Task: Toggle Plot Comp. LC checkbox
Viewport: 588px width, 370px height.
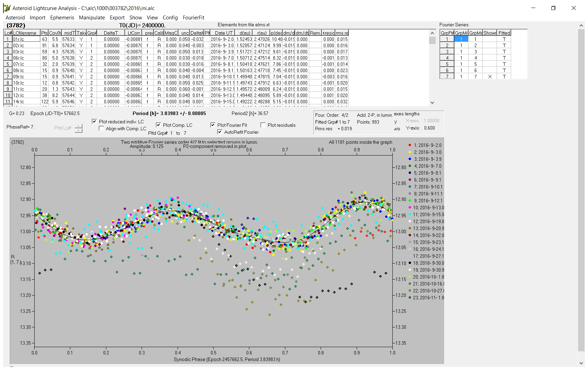Action: [x=158, y=125]
